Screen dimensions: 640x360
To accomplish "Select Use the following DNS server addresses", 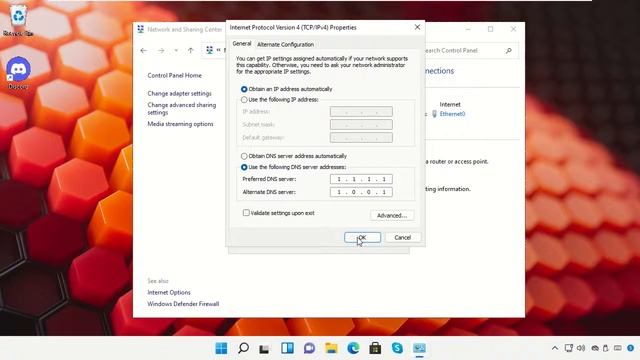I will pyautogui.click(x=244, y=167).
